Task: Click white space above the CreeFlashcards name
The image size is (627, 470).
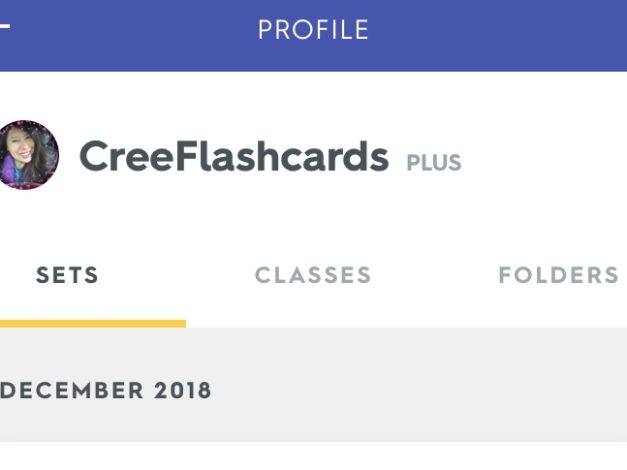Action: (234, 100)
